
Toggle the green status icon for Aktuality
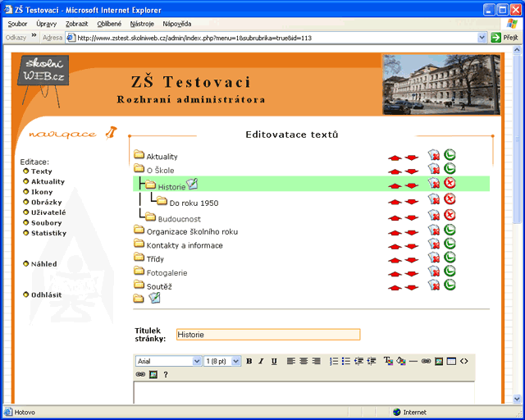450,155
